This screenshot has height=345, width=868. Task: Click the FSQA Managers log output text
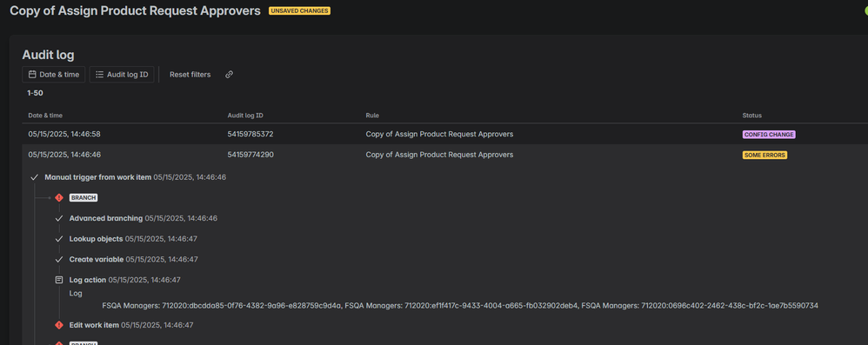[460, 306]
